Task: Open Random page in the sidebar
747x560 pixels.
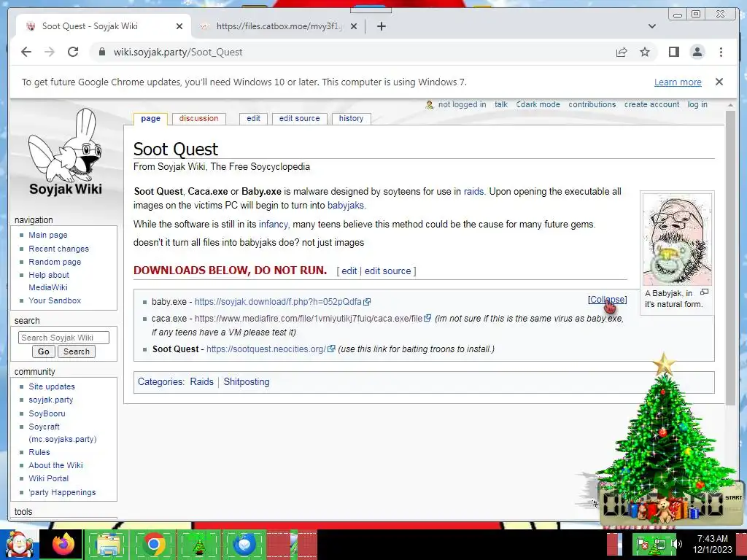Action: [55, 262]
